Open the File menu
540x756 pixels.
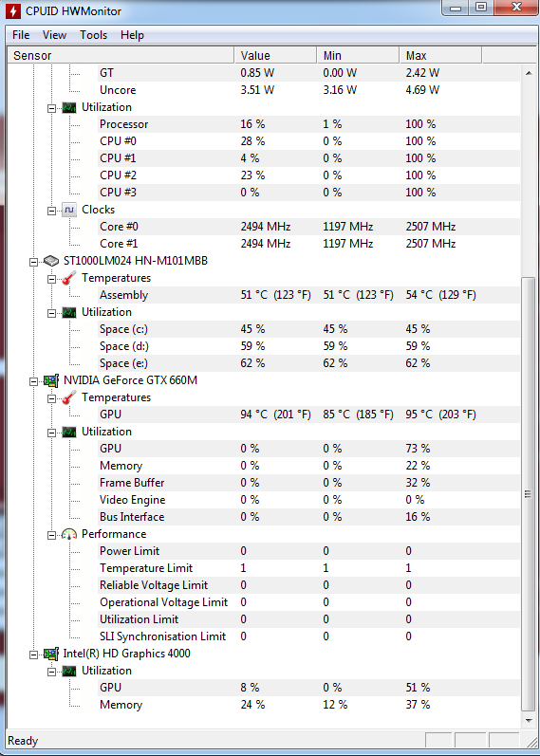tap(21, 35)
